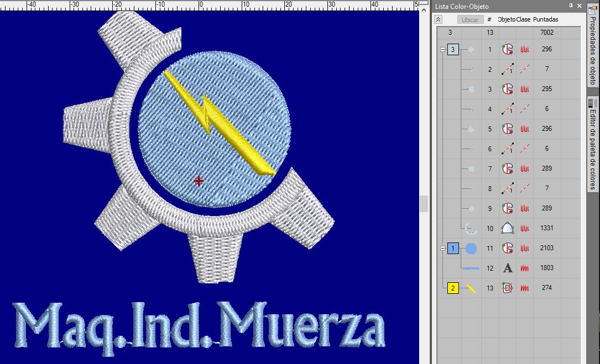Viewport: 600px width, 364px height.
Task: Select the blue color 1 swatch
Action: 453,249
